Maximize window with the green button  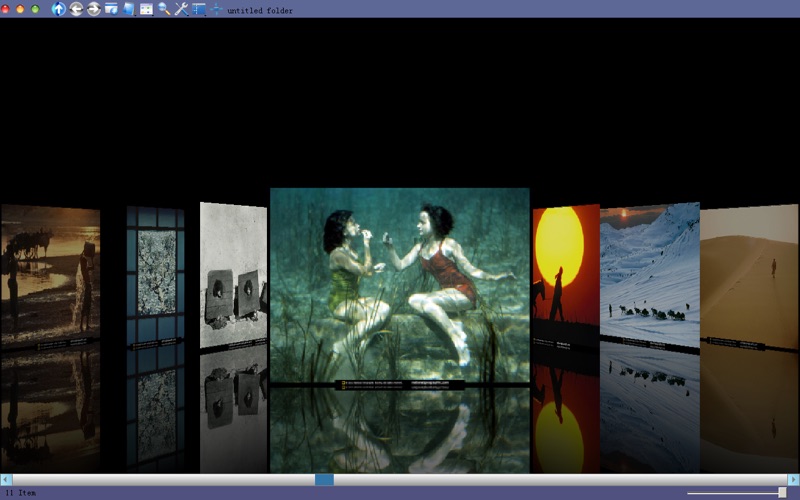click(x=35, y=9)
